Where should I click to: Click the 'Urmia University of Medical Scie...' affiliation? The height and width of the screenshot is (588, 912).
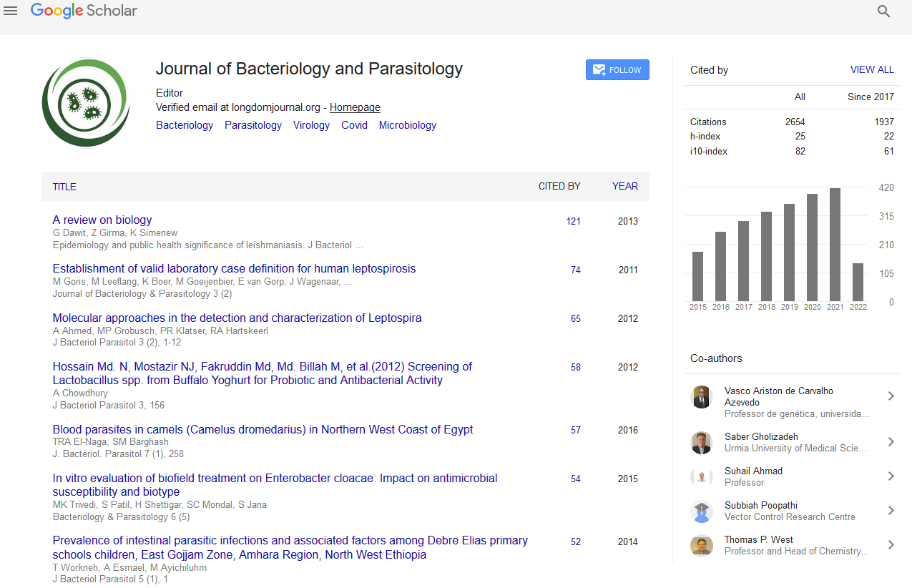(x=795, y=448)
